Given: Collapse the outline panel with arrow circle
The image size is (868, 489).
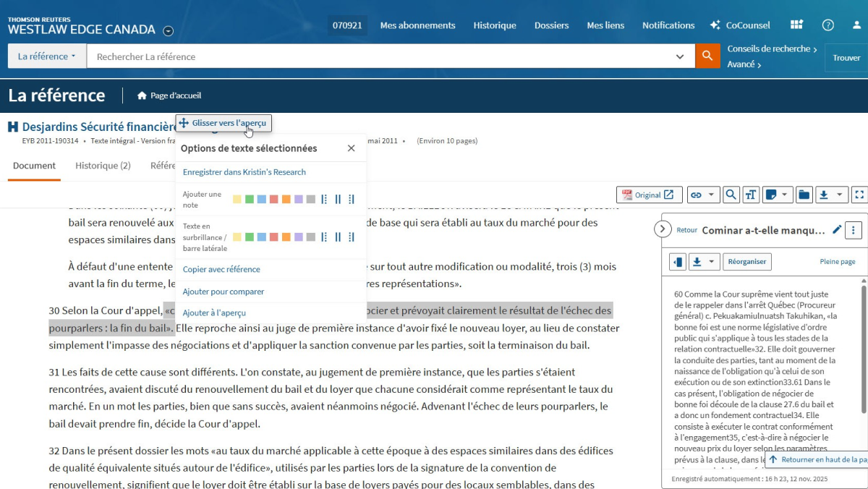Looking at the screenshot, I should pos(663,229).
